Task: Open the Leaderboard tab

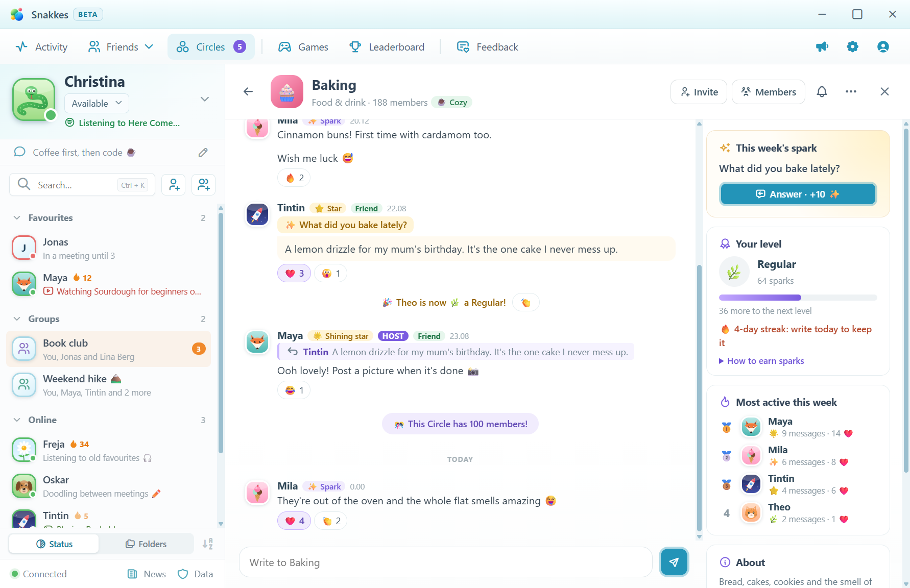Action: tap(387, 47)
